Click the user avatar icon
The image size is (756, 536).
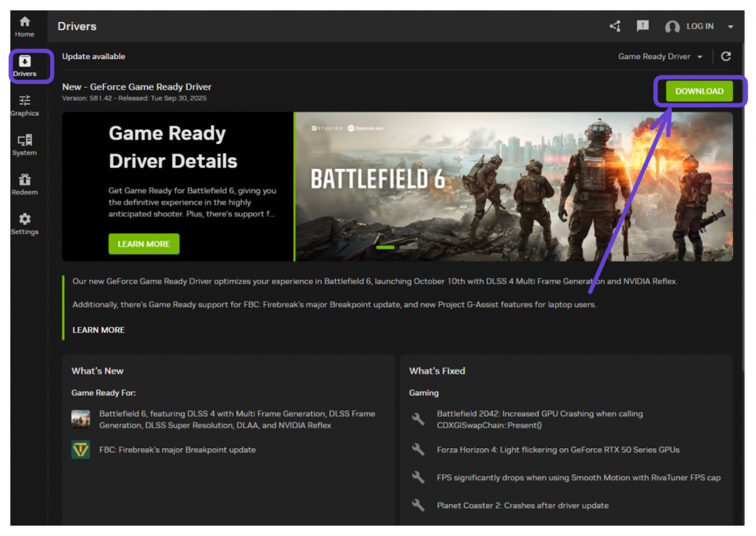pyautogui.click(x=672, y=27)
